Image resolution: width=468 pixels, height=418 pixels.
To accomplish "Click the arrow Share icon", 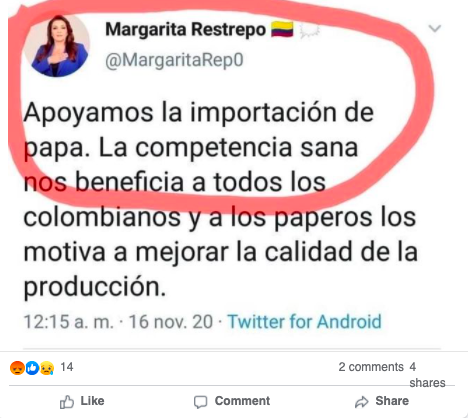I will [362, 402].
